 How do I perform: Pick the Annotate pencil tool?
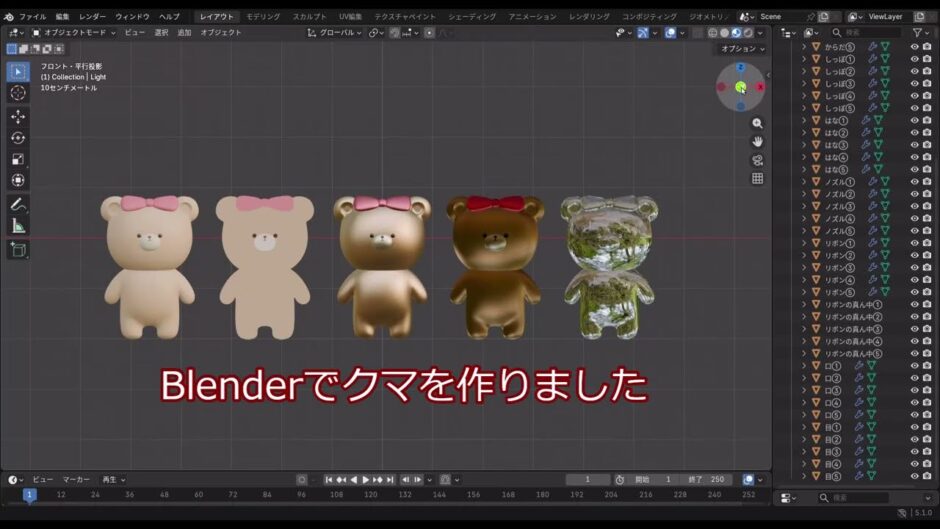pyautogui.click(x=18, y=204)
